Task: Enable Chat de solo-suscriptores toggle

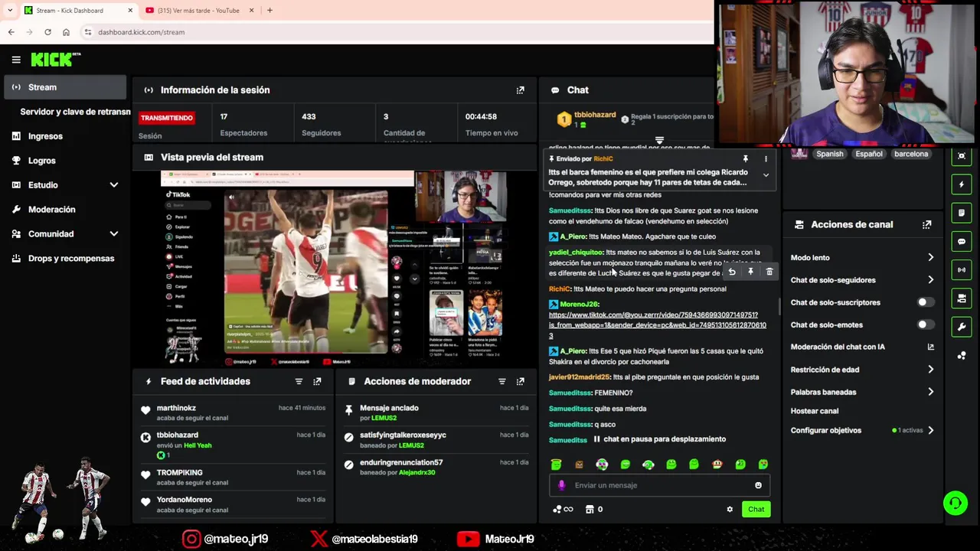Action: [x=925, y=302]
